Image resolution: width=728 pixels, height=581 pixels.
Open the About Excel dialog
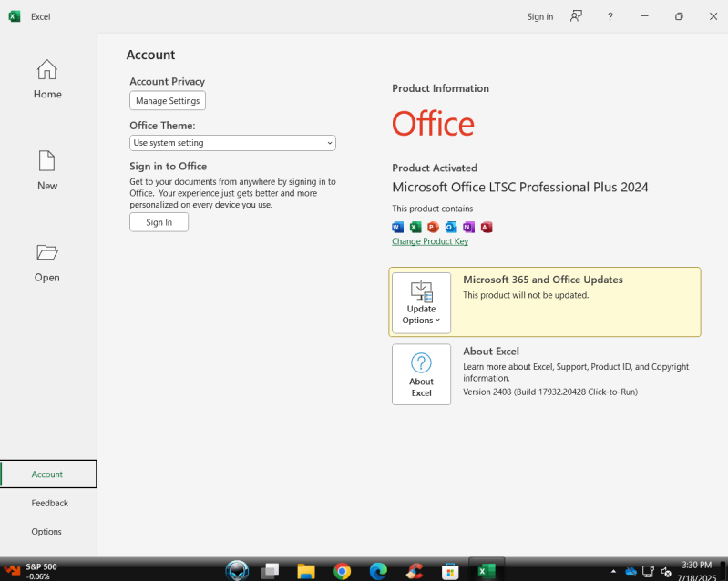421,374
